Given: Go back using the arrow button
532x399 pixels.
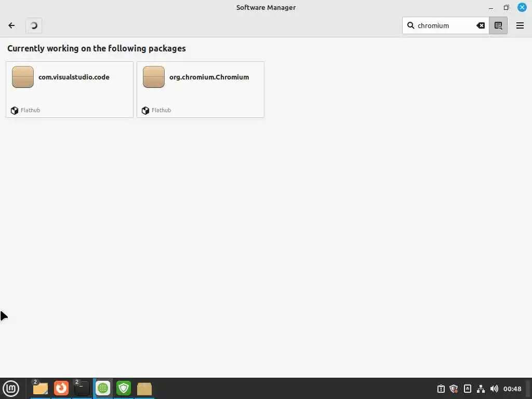Looking at the screenshot, I should 11,25.
